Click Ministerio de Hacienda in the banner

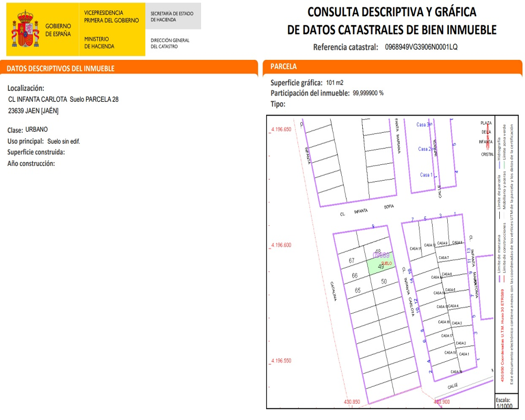tap(99, 43)
